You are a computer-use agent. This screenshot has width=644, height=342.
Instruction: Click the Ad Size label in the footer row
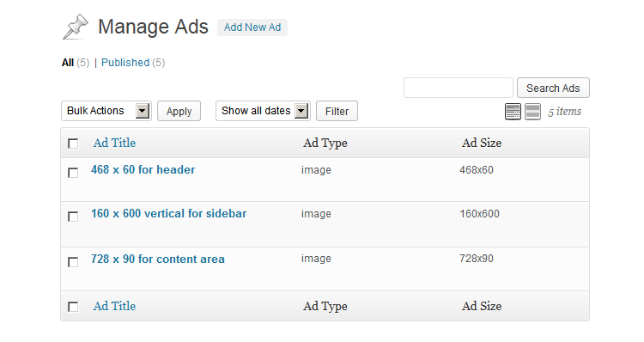[482, 306]
